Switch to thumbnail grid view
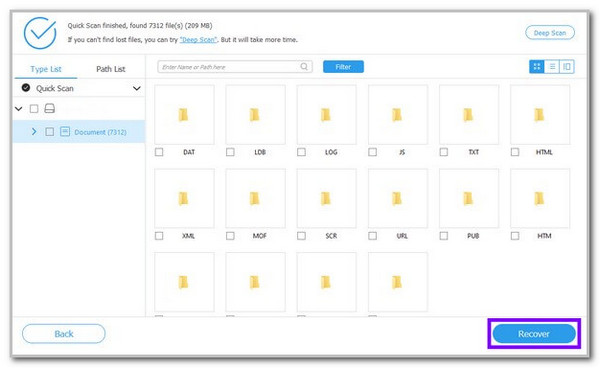This screenshot has width=600, height=368. [536, 67]
